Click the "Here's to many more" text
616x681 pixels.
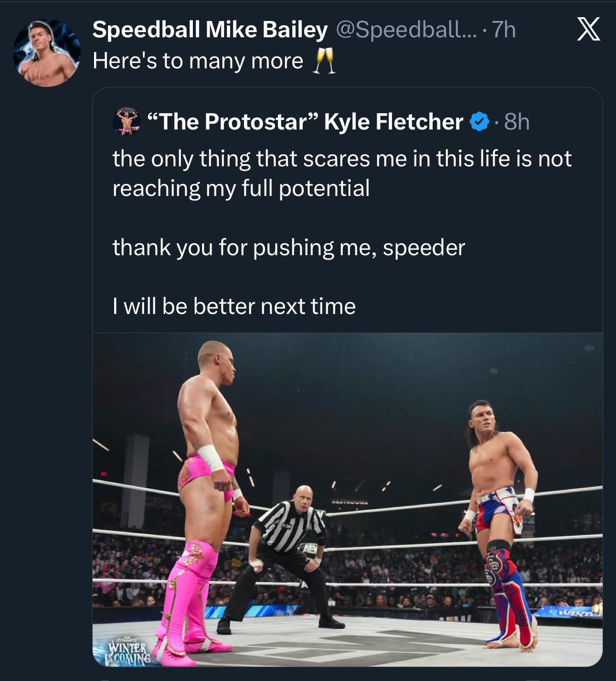[198, 61]
